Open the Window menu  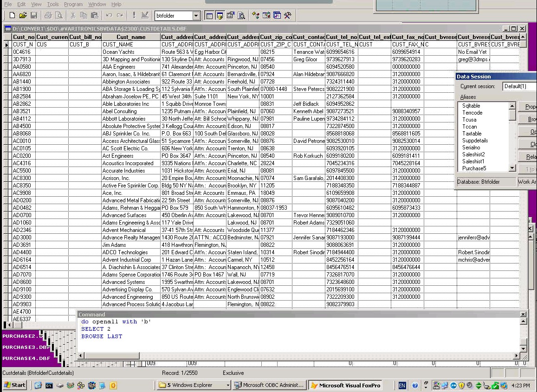point(97,4)
